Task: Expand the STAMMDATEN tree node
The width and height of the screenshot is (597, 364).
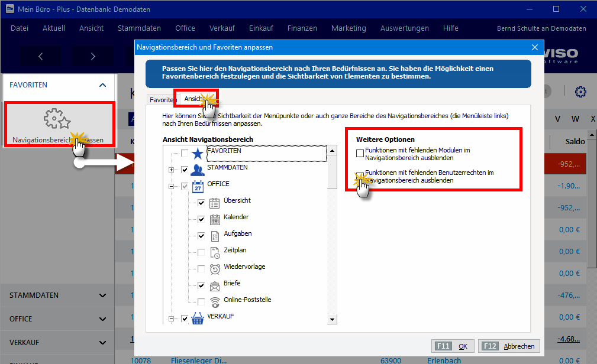Action: click(x=172, y=170)
